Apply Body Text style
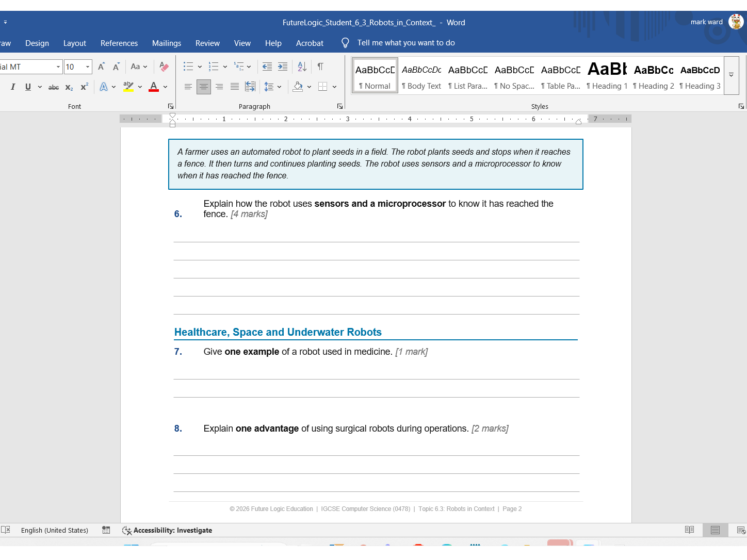This screenshot has width=747, height=560. click(421, 76)
